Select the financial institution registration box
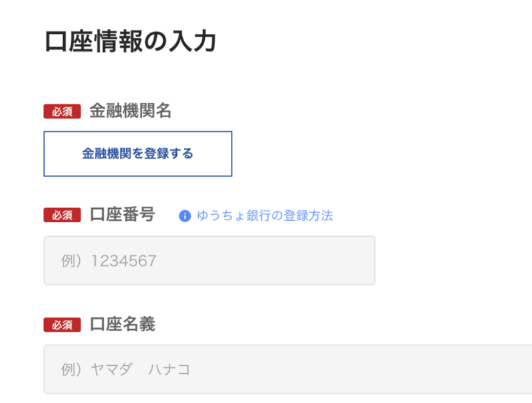Viewport: 532px width, 403px height. 138,154
